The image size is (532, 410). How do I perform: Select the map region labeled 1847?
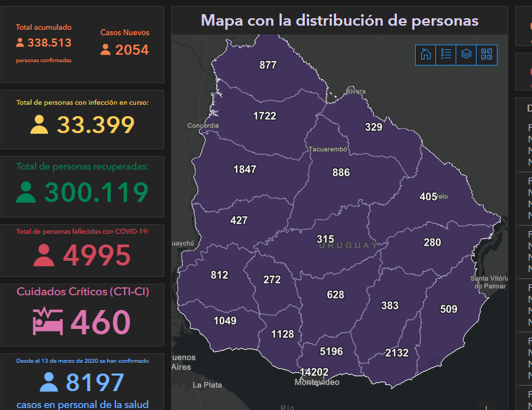[x=245, y=170]
